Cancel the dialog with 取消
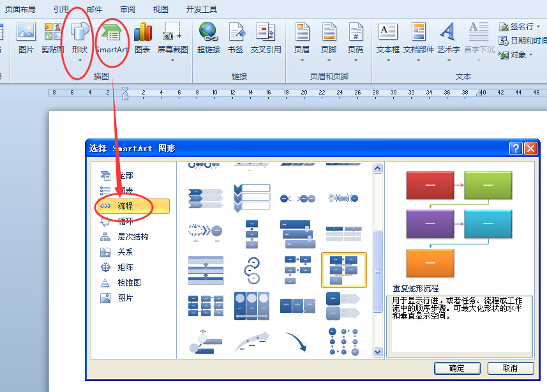Image resolution: width=547 pixels, height=392 pixels. 511,368
